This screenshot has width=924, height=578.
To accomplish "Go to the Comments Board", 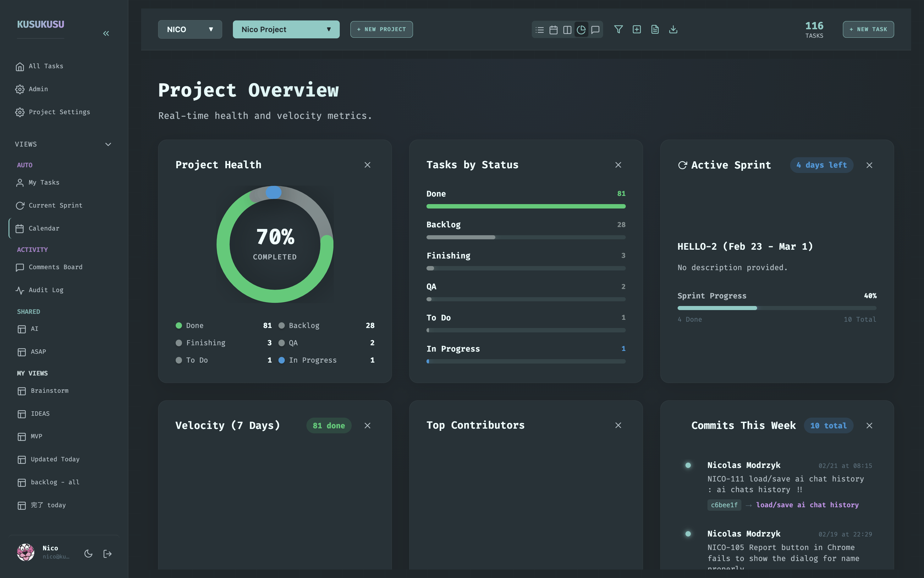I will coord(55,267).
